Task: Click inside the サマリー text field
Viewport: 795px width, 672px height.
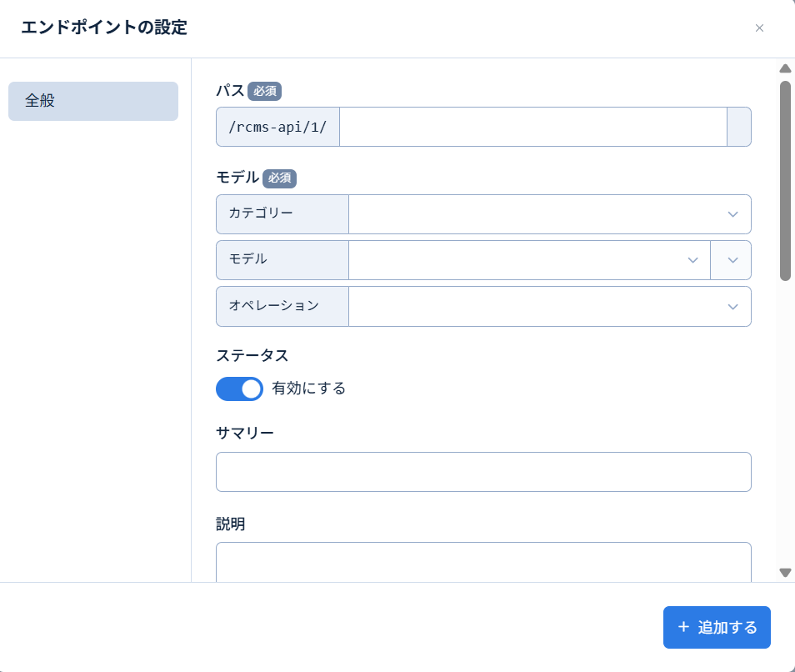Action: 483,471
